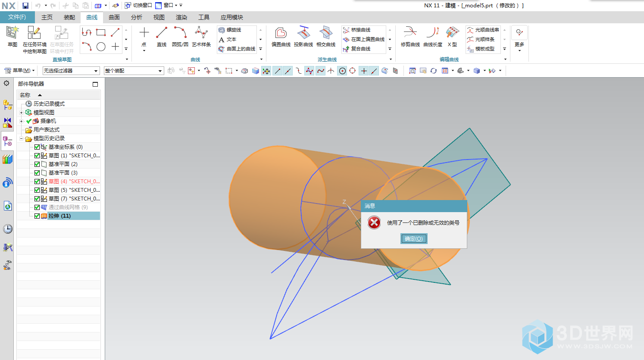The height and width of the screenshot is (360, 644).
Task: Toggle checkbox for 基准平面 (2)
Action: click(x=37, y=164)
